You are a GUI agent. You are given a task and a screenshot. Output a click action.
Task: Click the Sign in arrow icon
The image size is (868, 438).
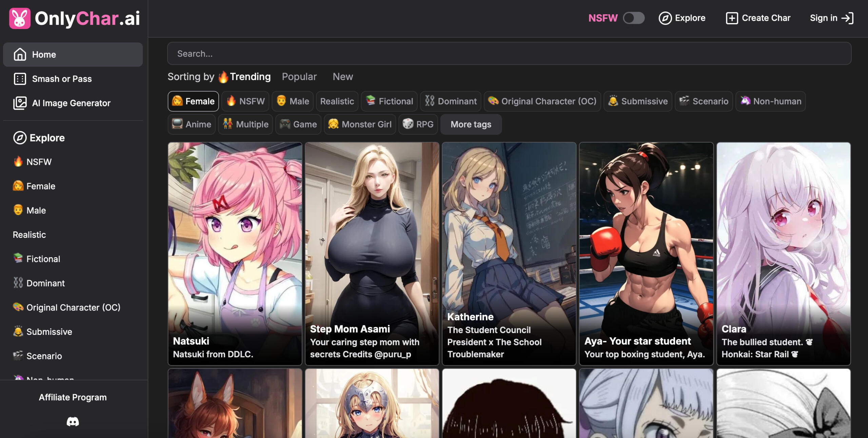click(847, 18)
